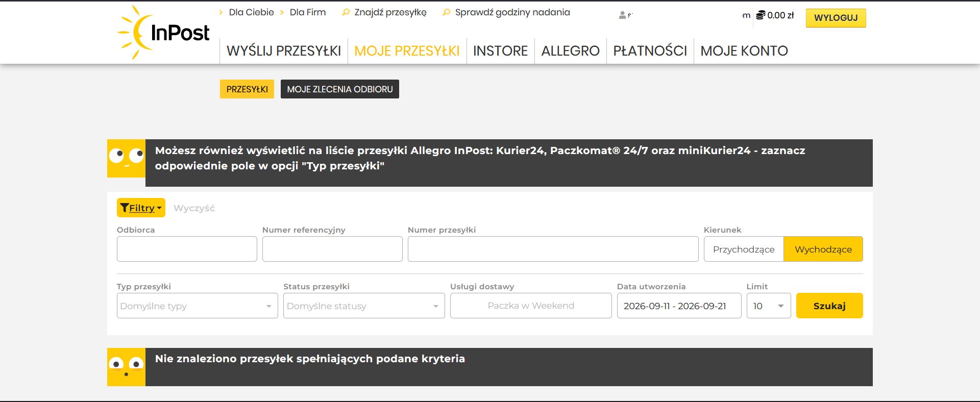Click the funnel icon on Filtry button

pos(124,208)
